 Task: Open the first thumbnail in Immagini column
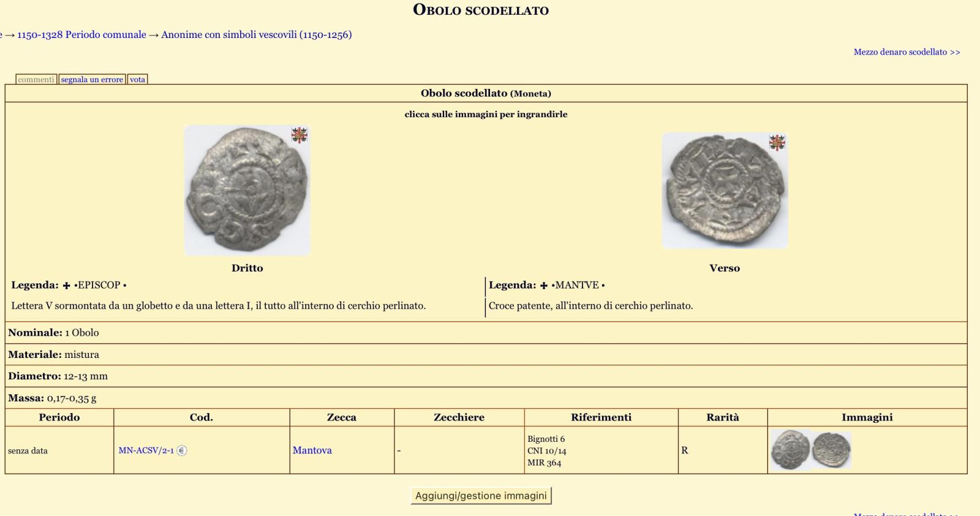790,450
